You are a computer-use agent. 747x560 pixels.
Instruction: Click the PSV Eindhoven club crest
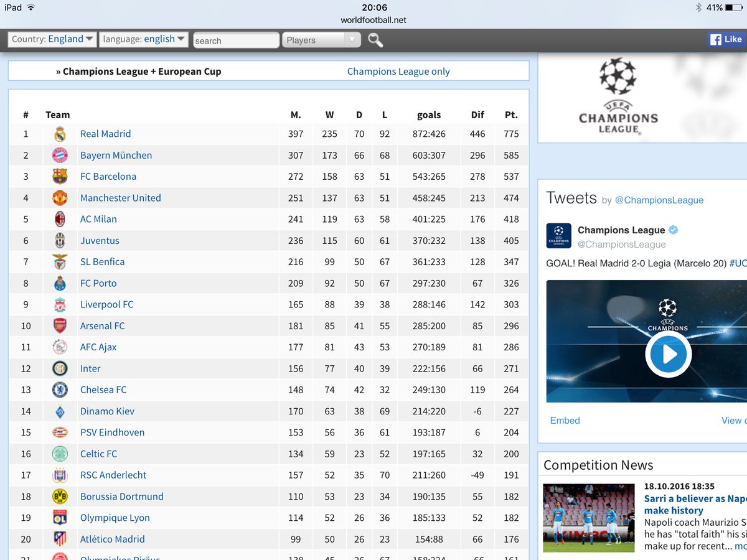pos(60,432)
